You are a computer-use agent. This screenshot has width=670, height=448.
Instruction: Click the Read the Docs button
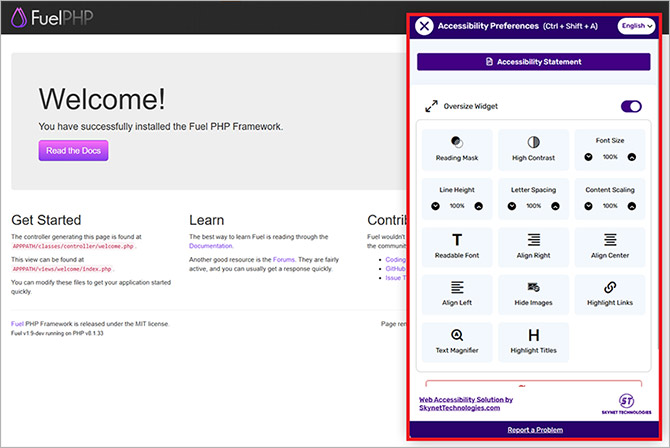point(73,150)
